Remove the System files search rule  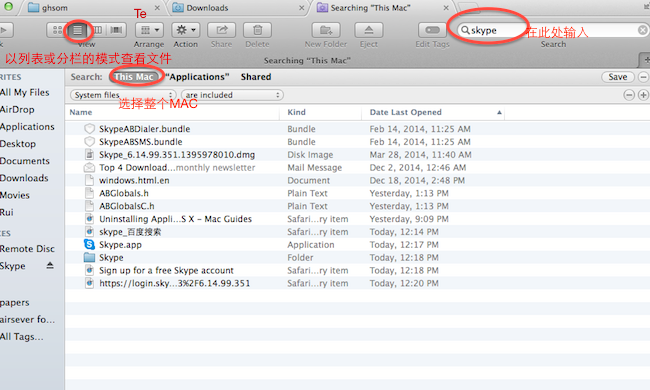point(629,95)
